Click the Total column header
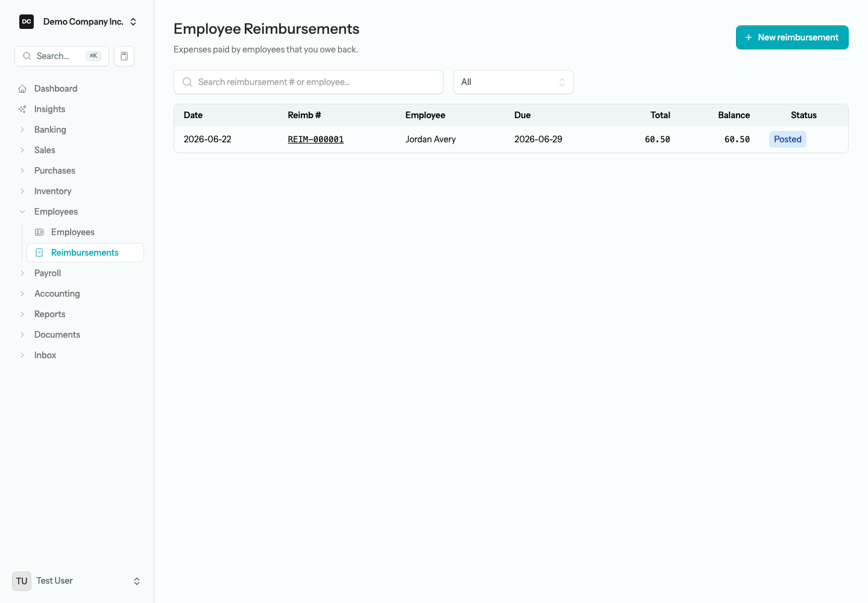The height and width of the screenshot is (603, 868). coord(661,115)
